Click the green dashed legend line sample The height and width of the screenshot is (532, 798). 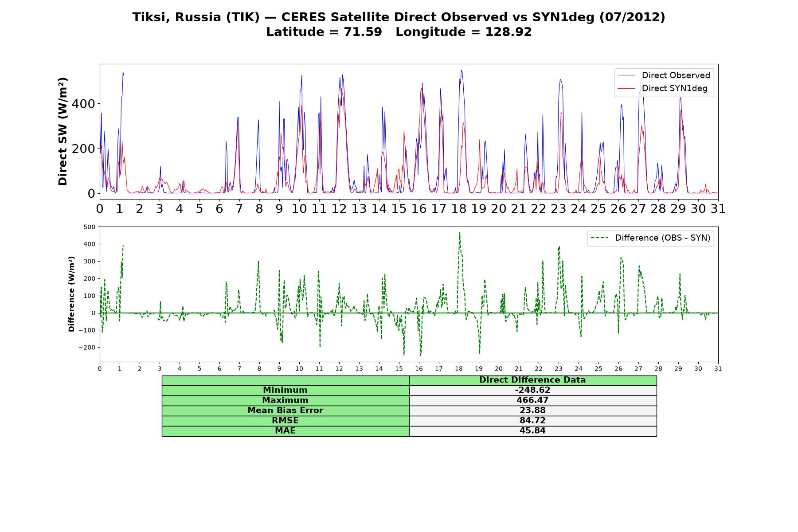(x=599, y=238)
